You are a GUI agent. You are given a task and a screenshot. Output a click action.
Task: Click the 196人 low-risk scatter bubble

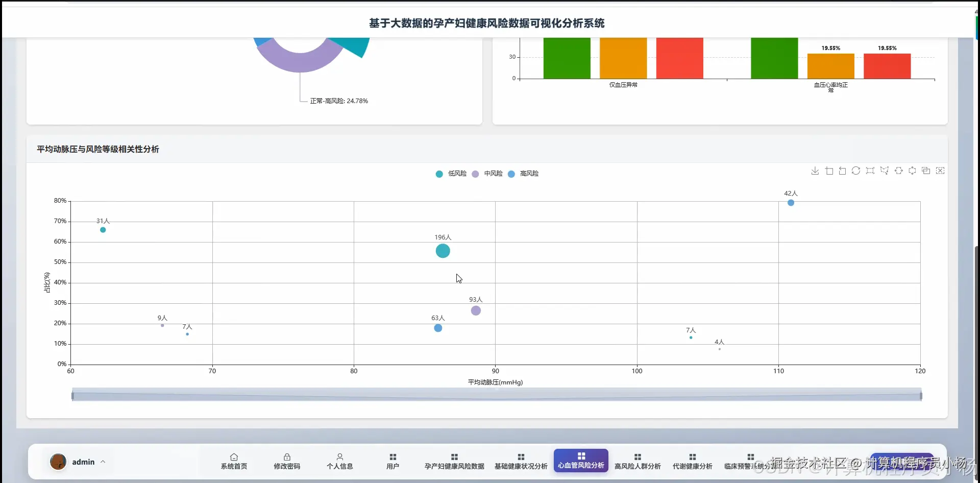[443, 251]
